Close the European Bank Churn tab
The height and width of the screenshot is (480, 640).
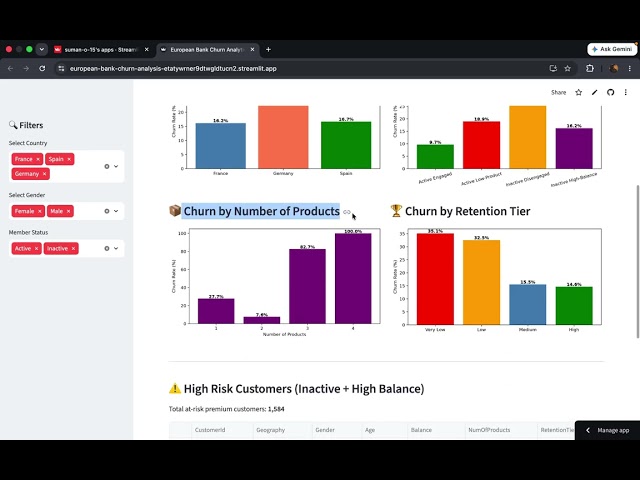pos(252,49)
